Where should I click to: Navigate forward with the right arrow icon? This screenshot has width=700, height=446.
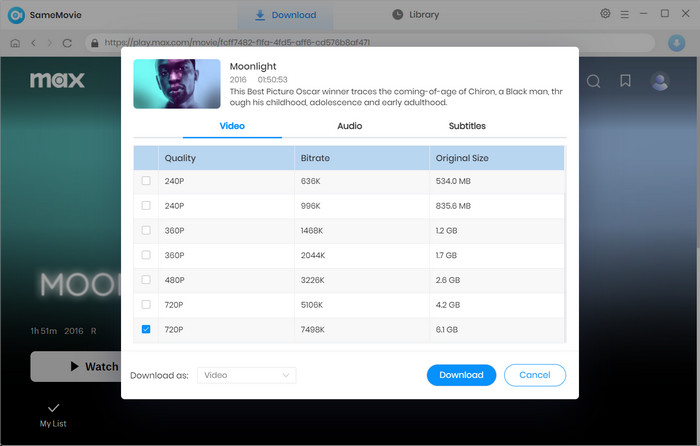tap(50, 43)
